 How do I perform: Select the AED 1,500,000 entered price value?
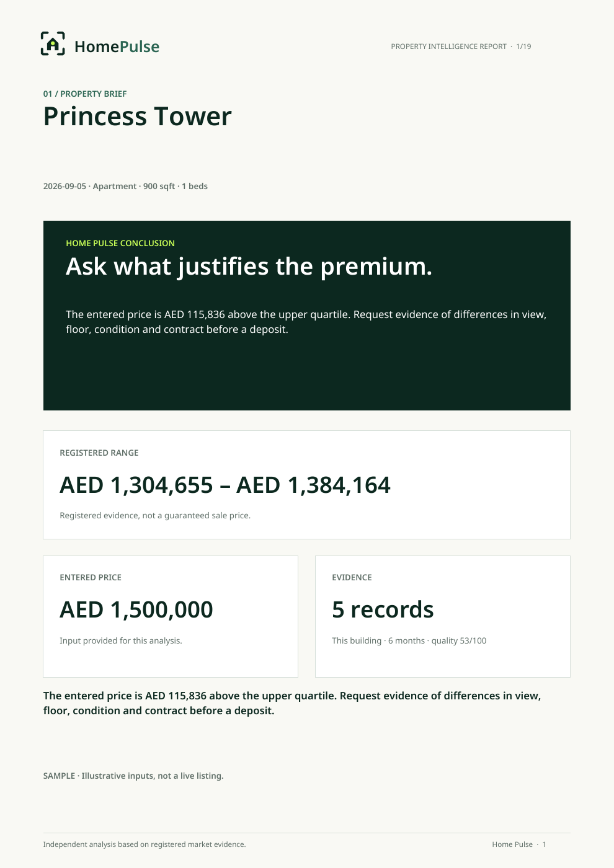136,609
